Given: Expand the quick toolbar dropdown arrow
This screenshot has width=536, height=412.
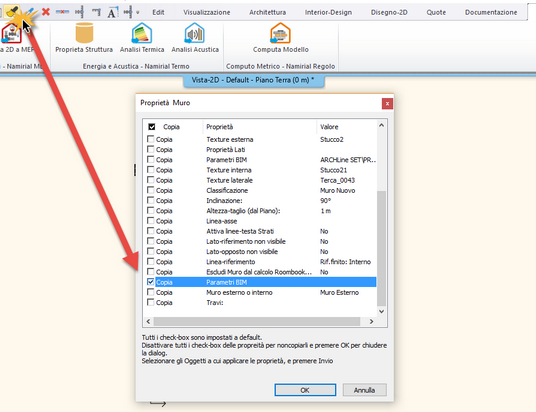Looking at the screenshot, I should [x=138, y=13].
